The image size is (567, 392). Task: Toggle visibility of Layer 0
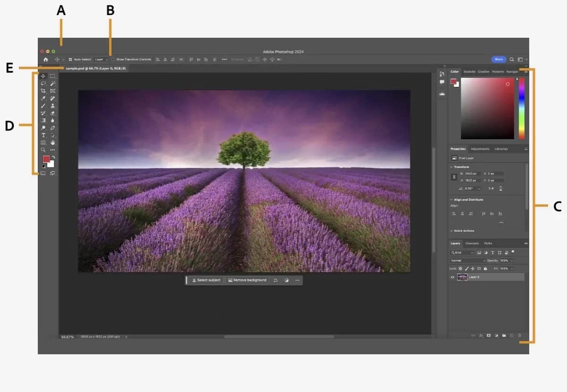click(x=452, y=277)
